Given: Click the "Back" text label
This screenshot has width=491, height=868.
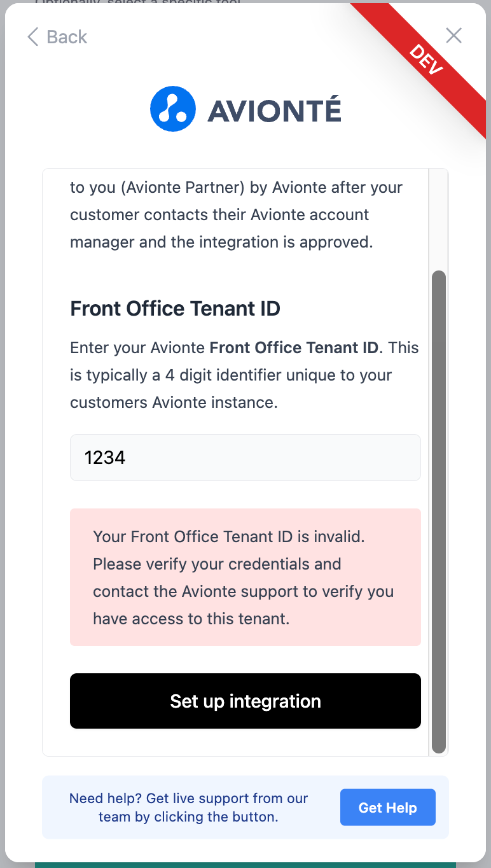Looking at the screenshot, I should click(67, 37).
